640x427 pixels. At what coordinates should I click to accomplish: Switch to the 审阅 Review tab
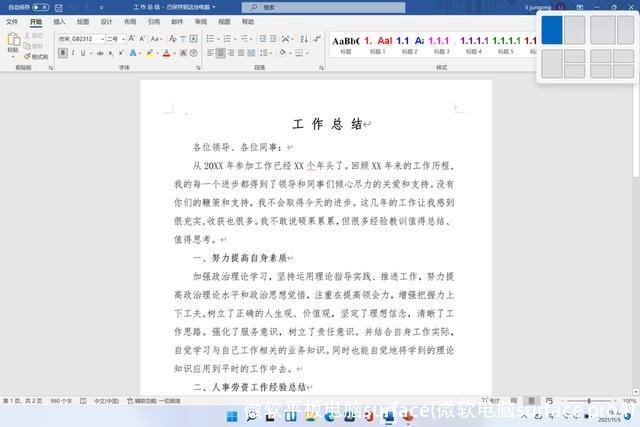tap(201, 22)
